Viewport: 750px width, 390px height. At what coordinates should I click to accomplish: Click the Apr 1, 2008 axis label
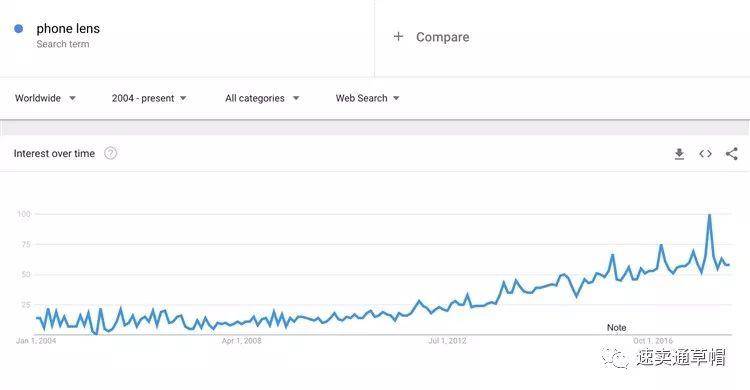tap(242, 341)
